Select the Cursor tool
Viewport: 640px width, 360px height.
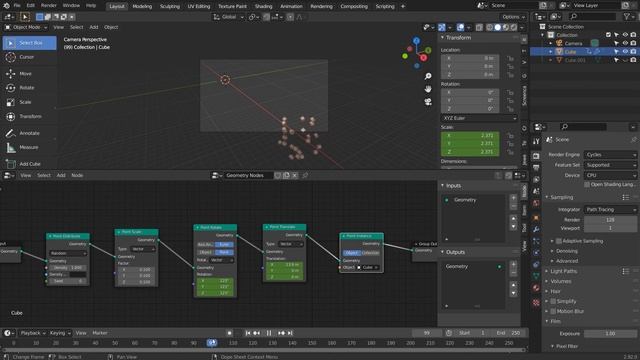coord(29,57)
